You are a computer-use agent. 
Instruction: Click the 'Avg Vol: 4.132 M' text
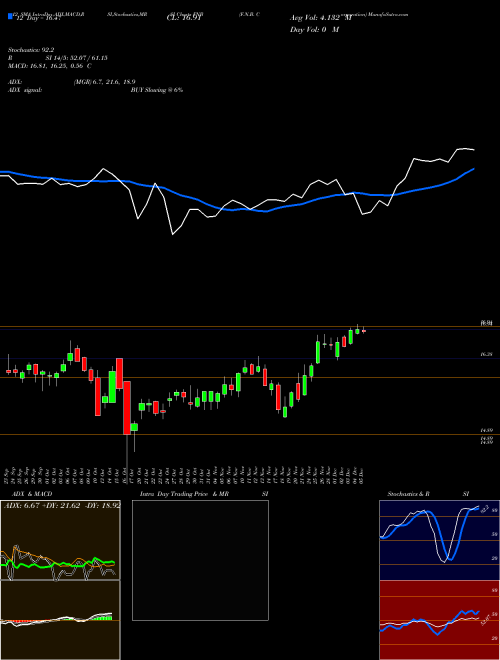[x=320, y=18]
